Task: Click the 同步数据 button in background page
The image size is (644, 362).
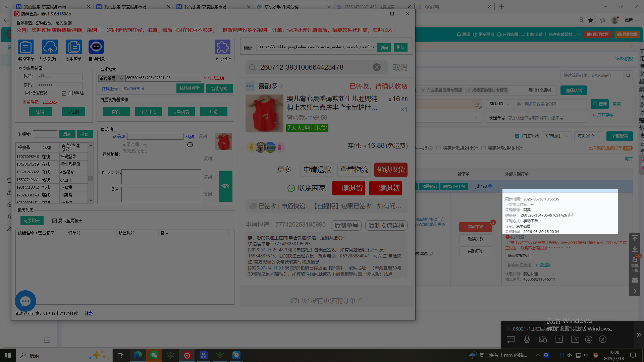Action: (628, 35)
